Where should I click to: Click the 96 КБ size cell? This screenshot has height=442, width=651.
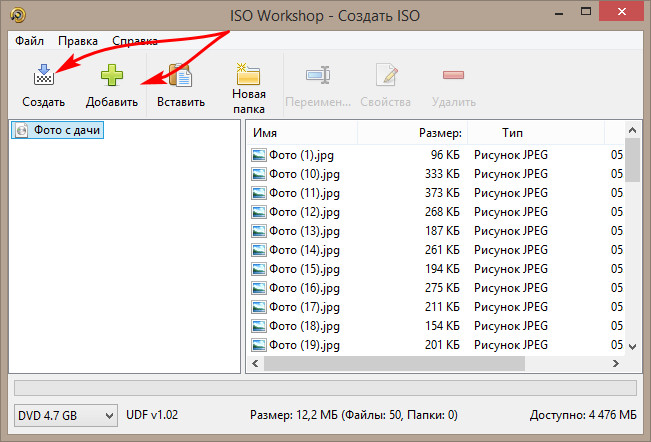point(445,155)
